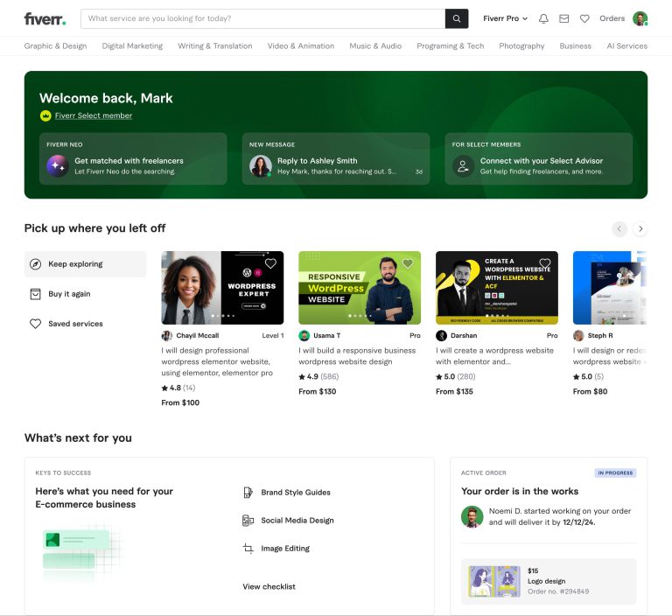The width and height of the screenshot is (672, 616).
Task: Click Ashley Smith's avatar in new message
Action: 261,166
